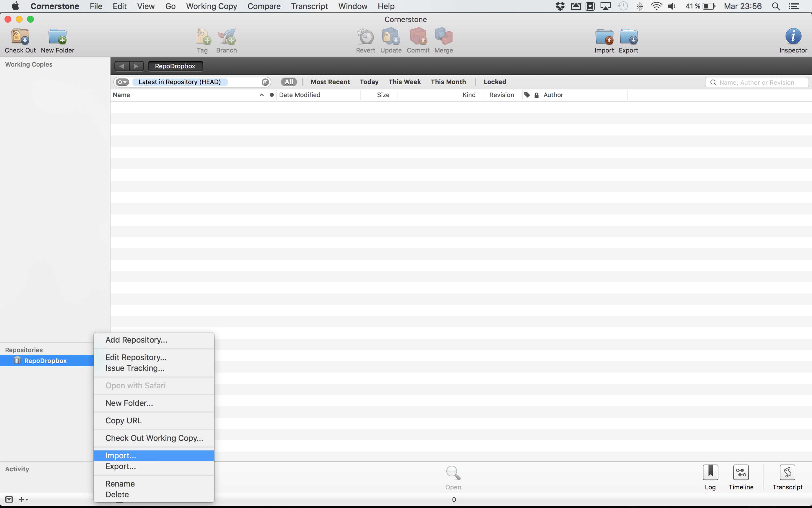Open Notification Center icon
Viewport: 812px width, 508px height.
794,6
